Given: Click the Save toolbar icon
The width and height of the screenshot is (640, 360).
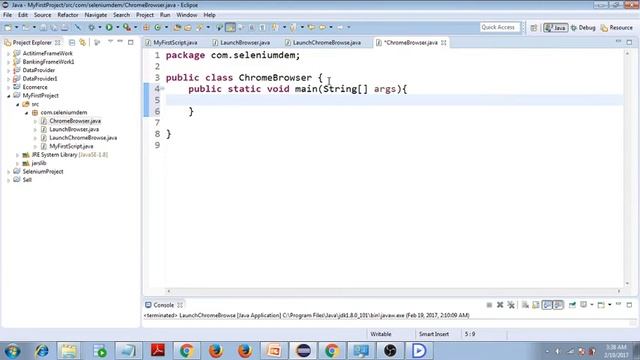Looking at the screenshot, I should (43, 27).
